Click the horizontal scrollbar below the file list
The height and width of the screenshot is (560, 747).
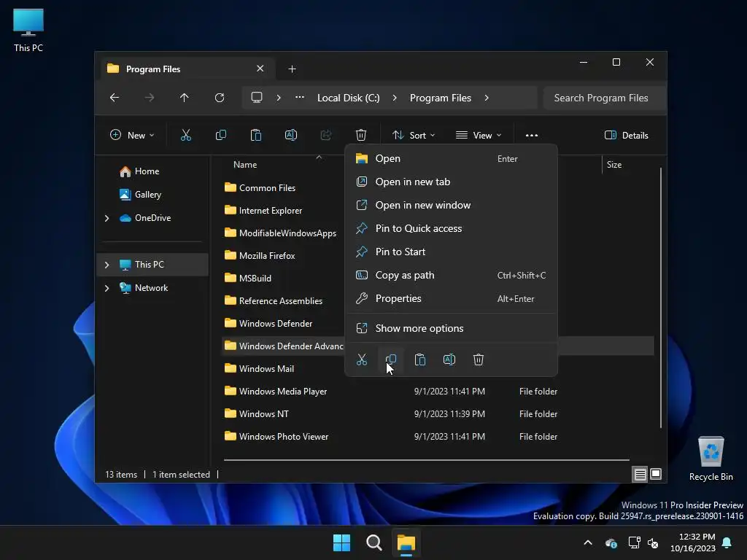pyautogui.click(x=426, y=460)
